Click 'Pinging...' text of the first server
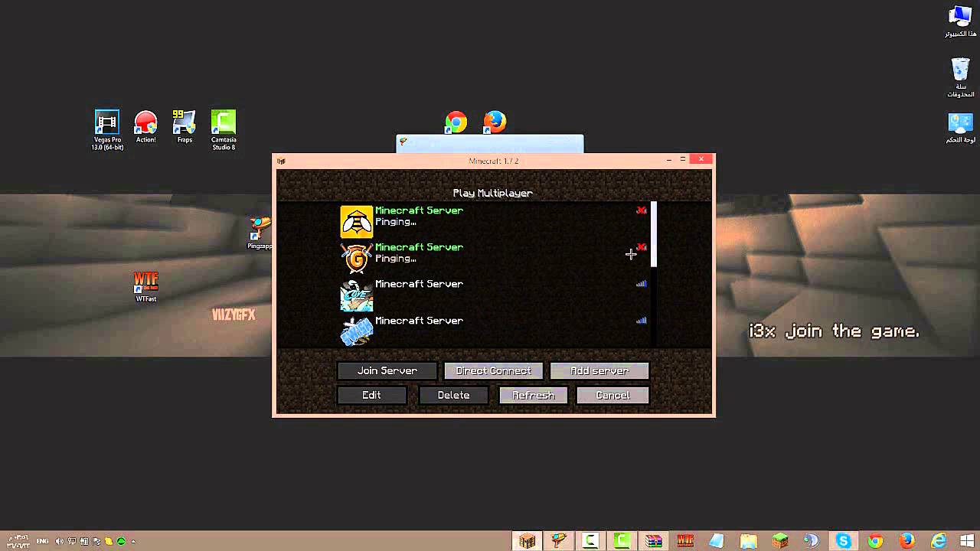Screen dimensions: 980x551 click(396, 222)
